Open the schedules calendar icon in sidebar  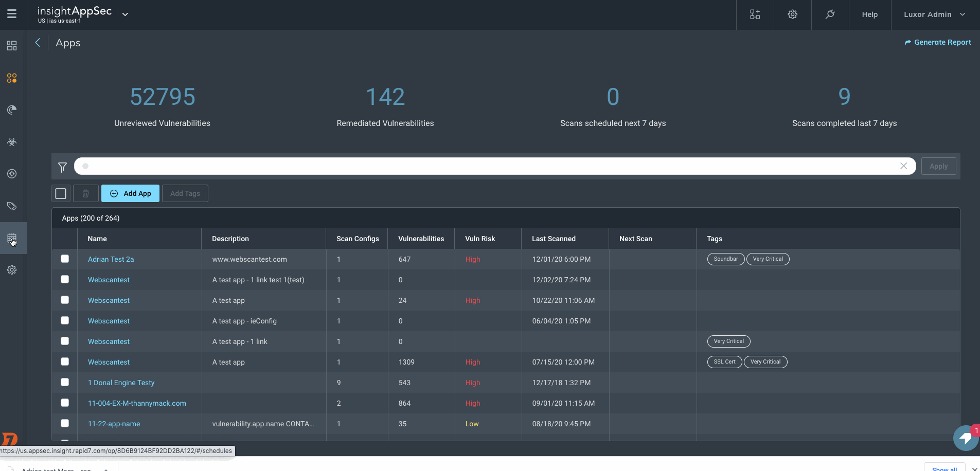[12, 238]
